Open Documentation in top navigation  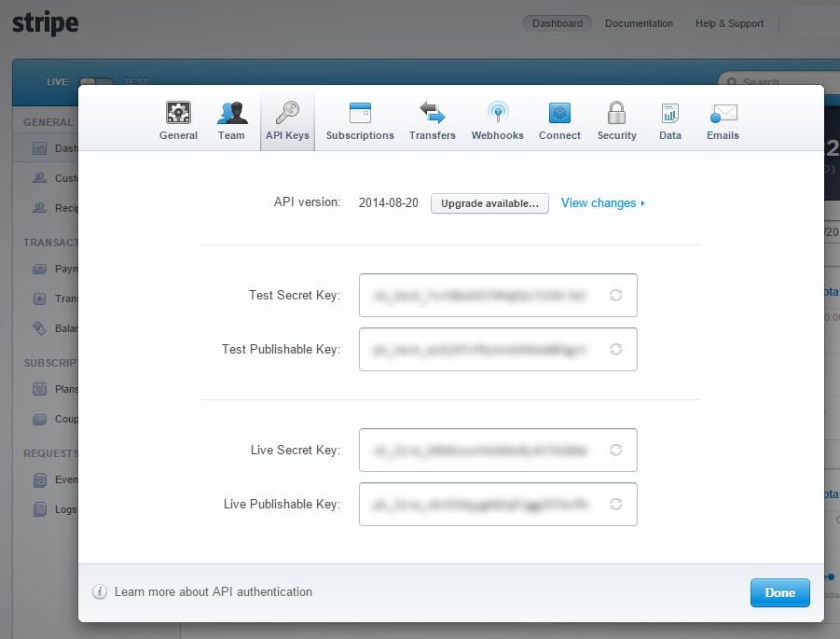pos(639,23)
